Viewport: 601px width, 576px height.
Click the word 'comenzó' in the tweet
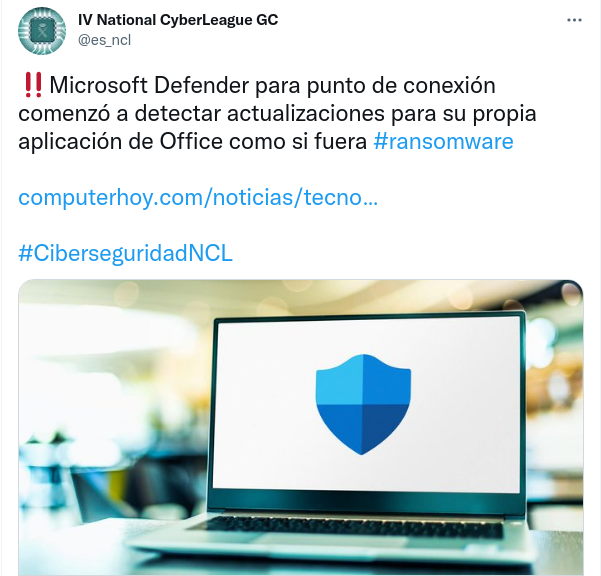[67, 113]
